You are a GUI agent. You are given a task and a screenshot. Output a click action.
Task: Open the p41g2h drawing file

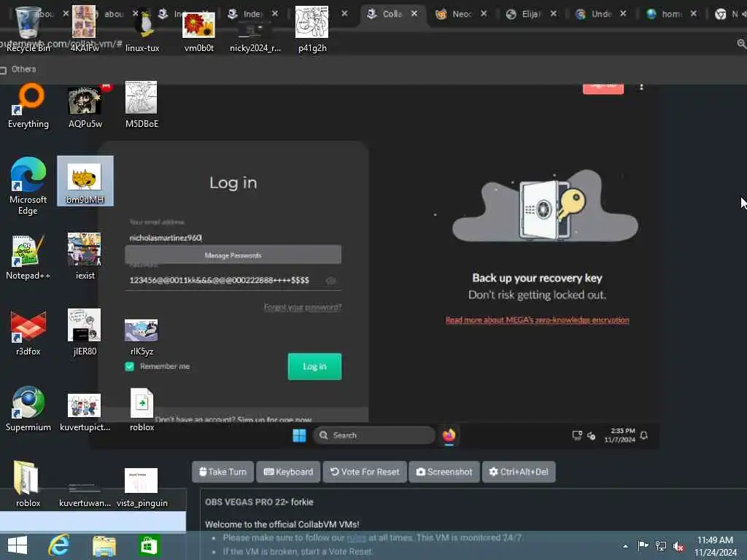point(312,28)
